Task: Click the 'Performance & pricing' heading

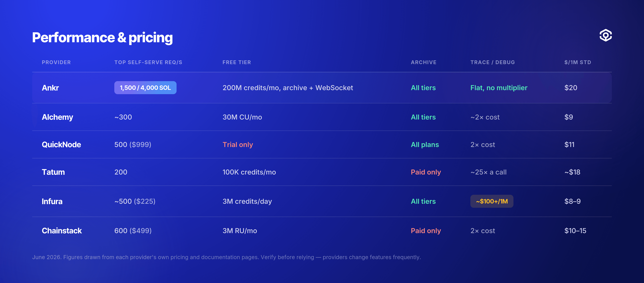Action: pos(102,38)
